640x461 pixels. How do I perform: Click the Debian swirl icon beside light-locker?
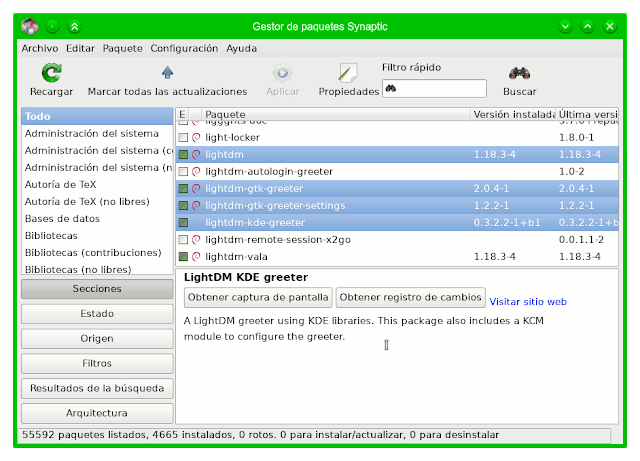(x=196, y=138)
